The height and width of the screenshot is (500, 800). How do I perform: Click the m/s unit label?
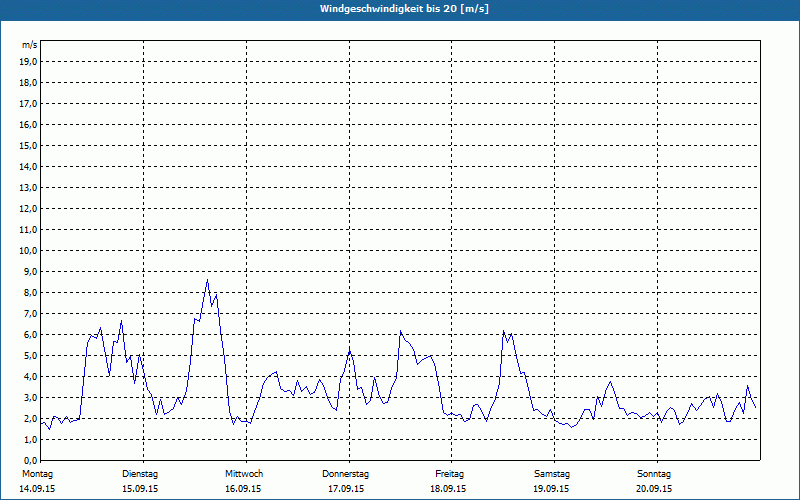30,45
